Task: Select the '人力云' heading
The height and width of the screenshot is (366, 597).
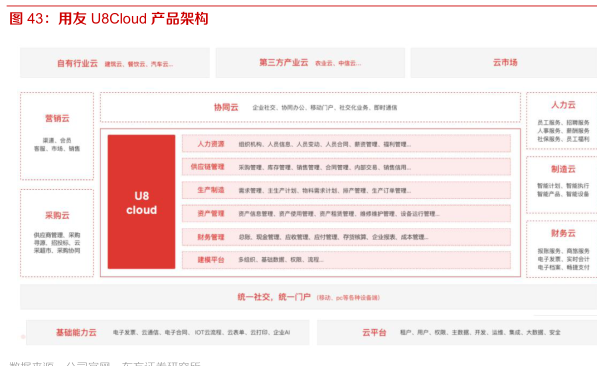Action: [x=563, y=105]
